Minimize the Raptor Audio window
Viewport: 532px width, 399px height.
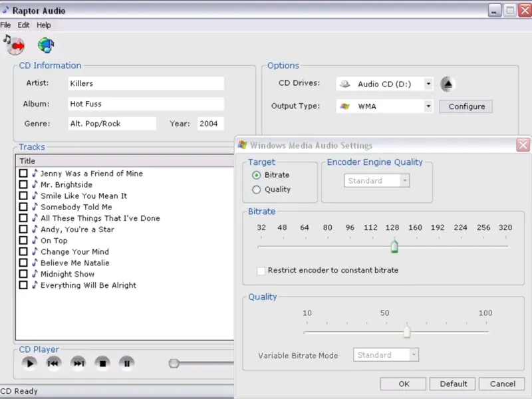click(494, 11)
